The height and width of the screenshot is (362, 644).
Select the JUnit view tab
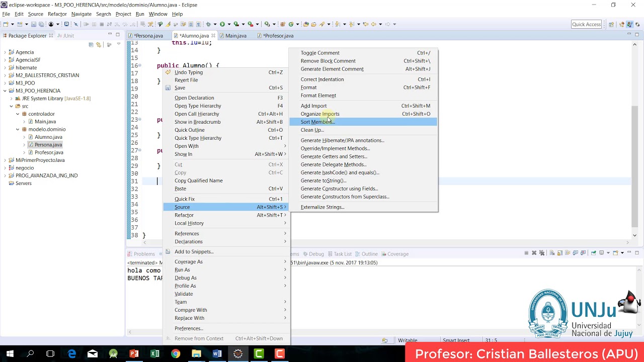tap(66, 36)
